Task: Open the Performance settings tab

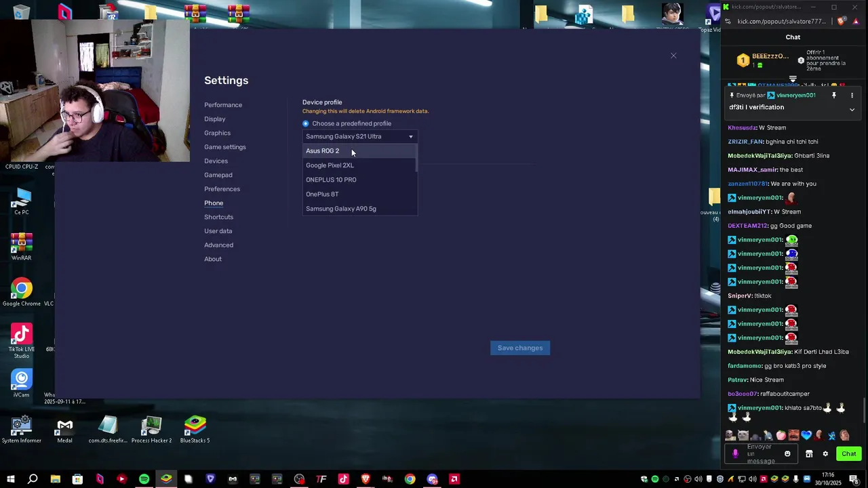Action: tap(223, 105)
